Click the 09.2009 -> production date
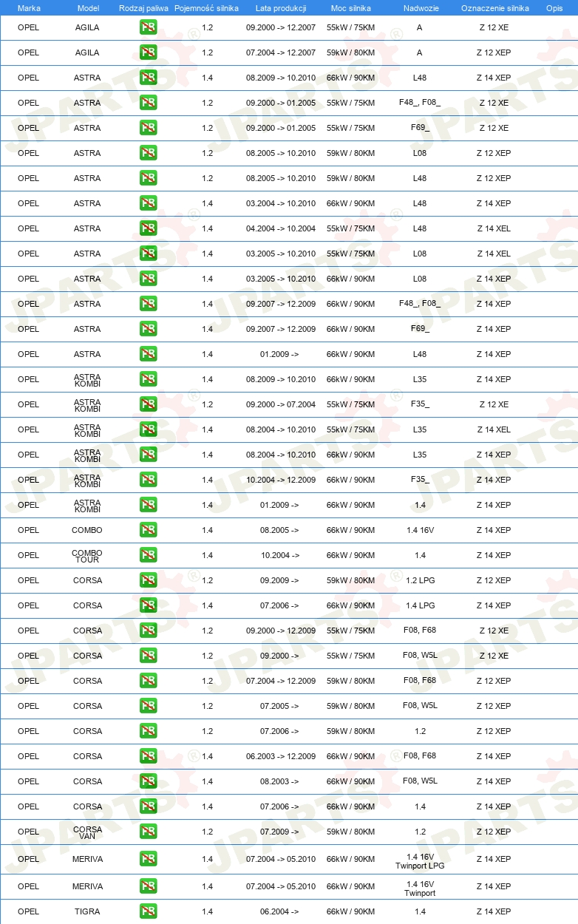 [x=279, y=580]
